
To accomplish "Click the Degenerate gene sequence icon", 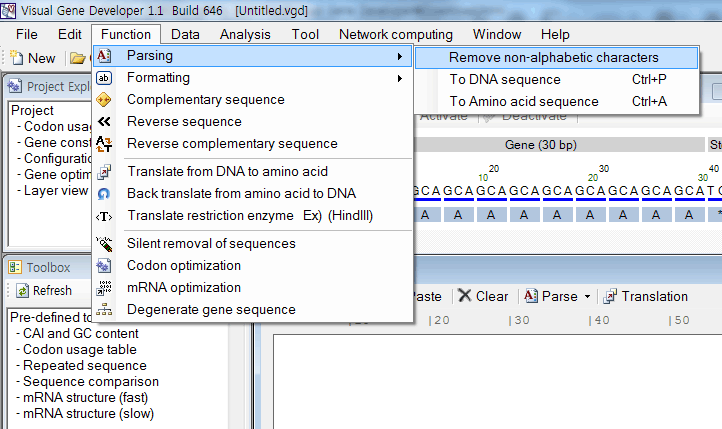I will coord(104,310).
